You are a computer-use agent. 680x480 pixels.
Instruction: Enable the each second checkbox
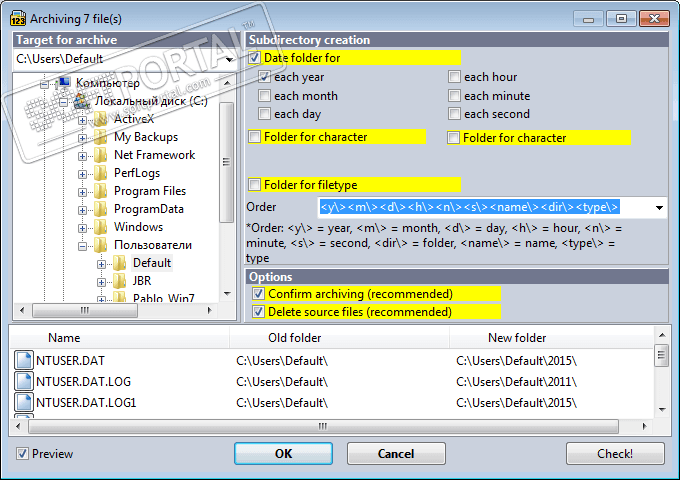click(454, 114)
